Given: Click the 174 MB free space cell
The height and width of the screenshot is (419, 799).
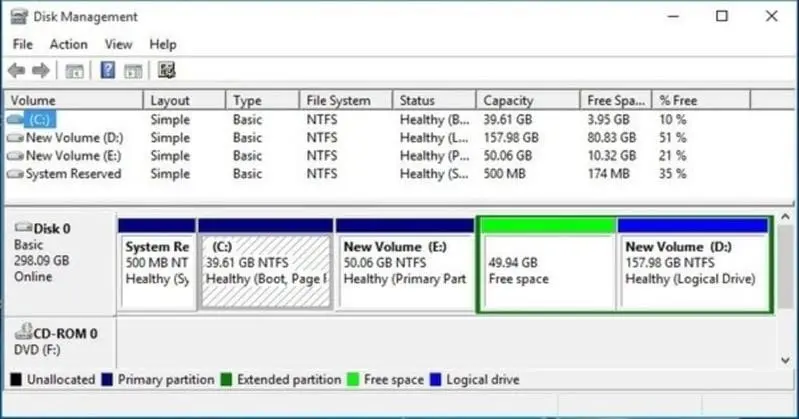Looking at the screenshot, I should coord(608,174).
